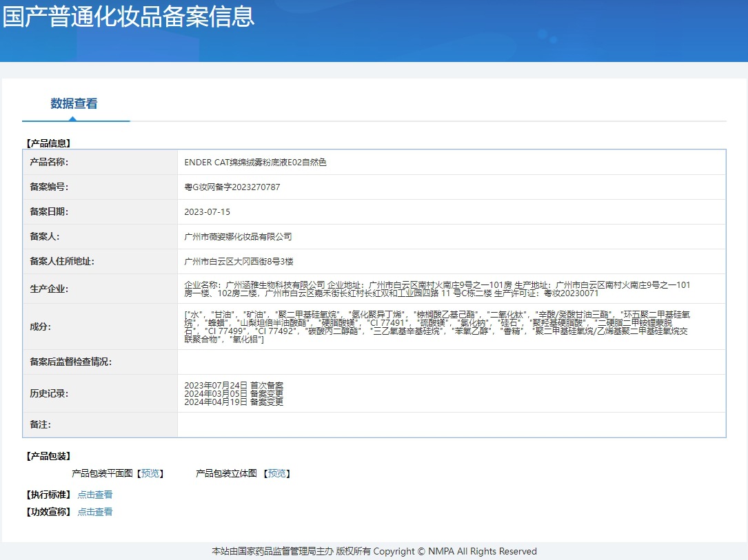
Task: Click the 成分 ingredient list text
Action: pyautogui.click(x=437, y=327)
